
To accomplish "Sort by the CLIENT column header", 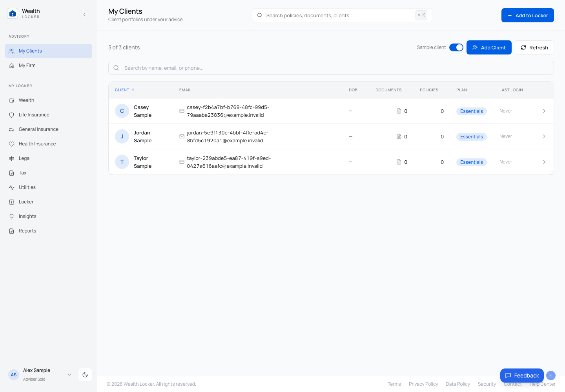I will (x=125, y=90).
